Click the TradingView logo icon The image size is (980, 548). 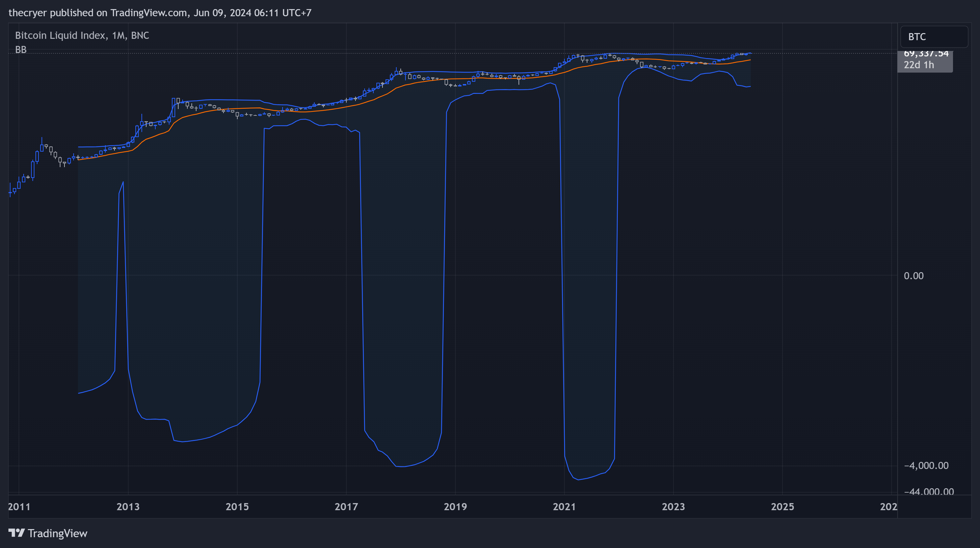(17, 533)
